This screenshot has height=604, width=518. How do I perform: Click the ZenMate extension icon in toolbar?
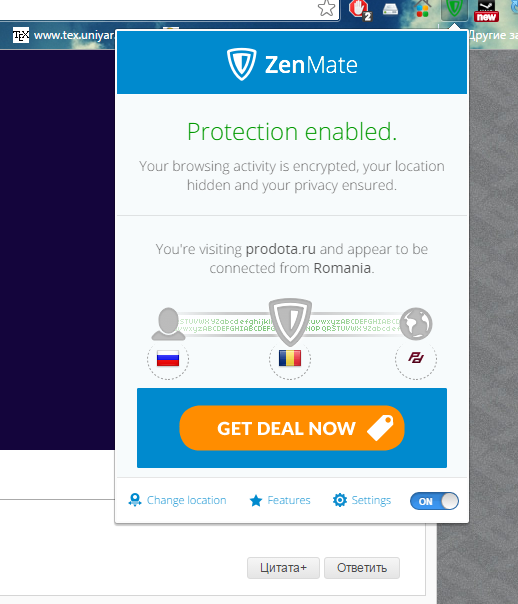454,9
